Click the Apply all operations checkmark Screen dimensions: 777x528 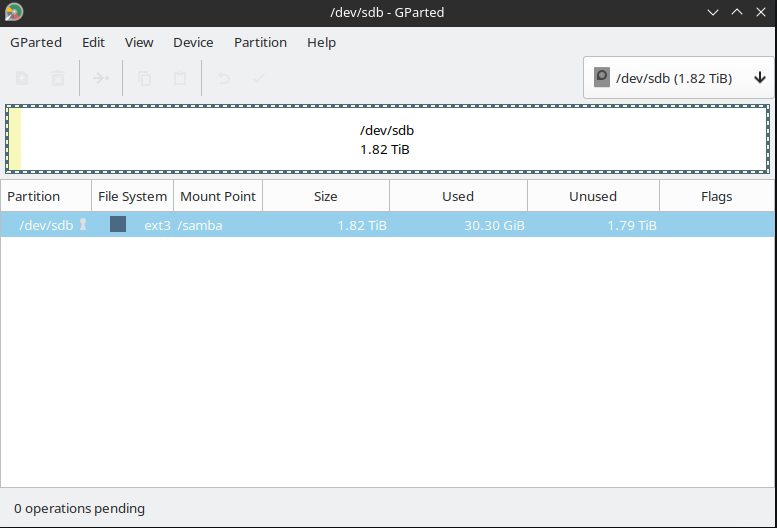259,78
